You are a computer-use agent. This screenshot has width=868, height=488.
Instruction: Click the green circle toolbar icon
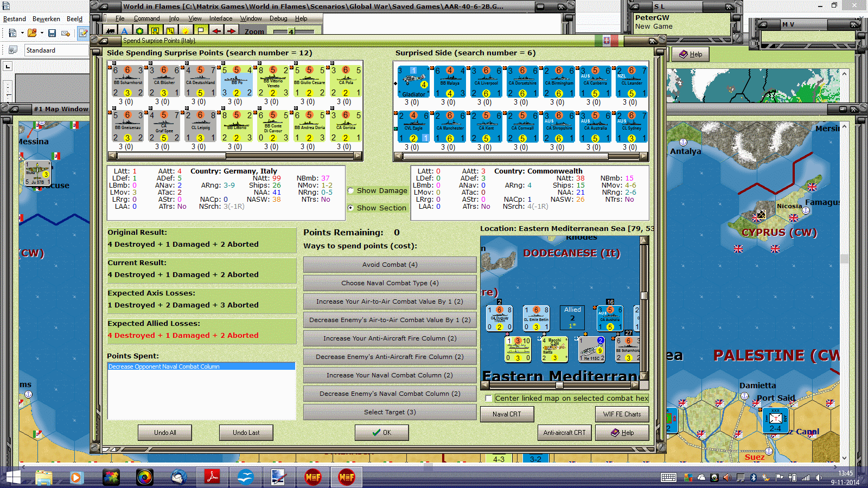tap(140, 31)
